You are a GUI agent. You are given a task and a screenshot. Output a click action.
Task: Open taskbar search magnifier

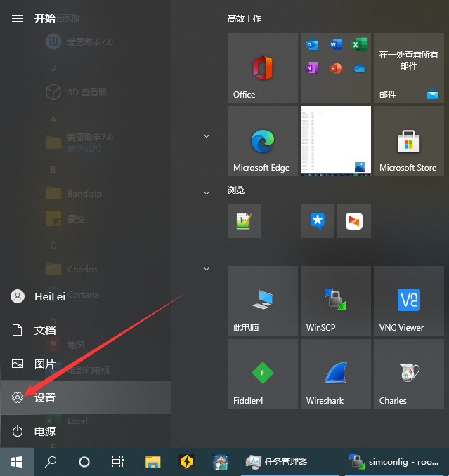pyautogui.click(x=51, y=462)
